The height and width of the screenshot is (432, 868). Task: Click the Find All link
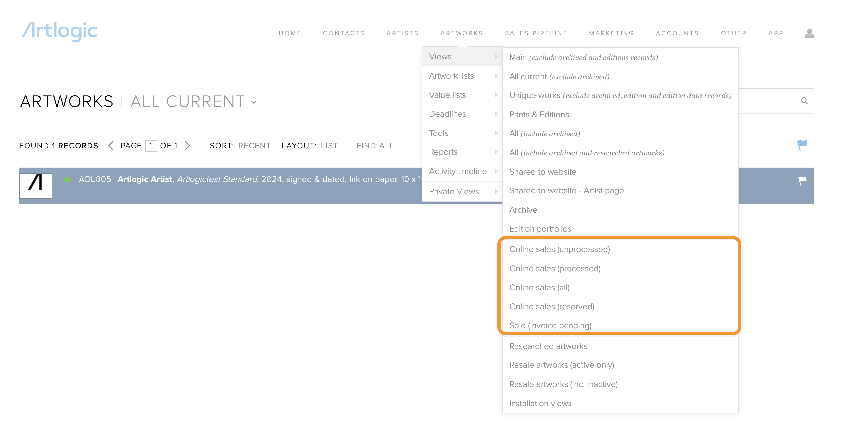tap(375, 146)
